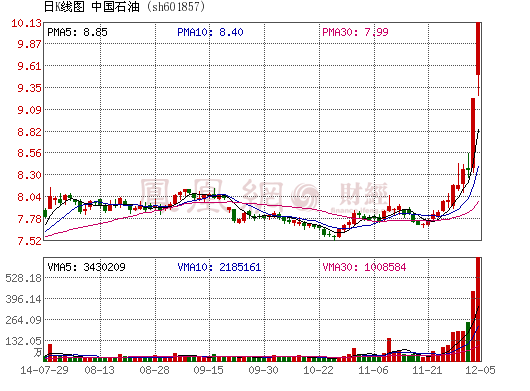Click the 7.78 price axis label
Image resolution: width=530 pixels, height=391 pixels.
pos(29,219)
